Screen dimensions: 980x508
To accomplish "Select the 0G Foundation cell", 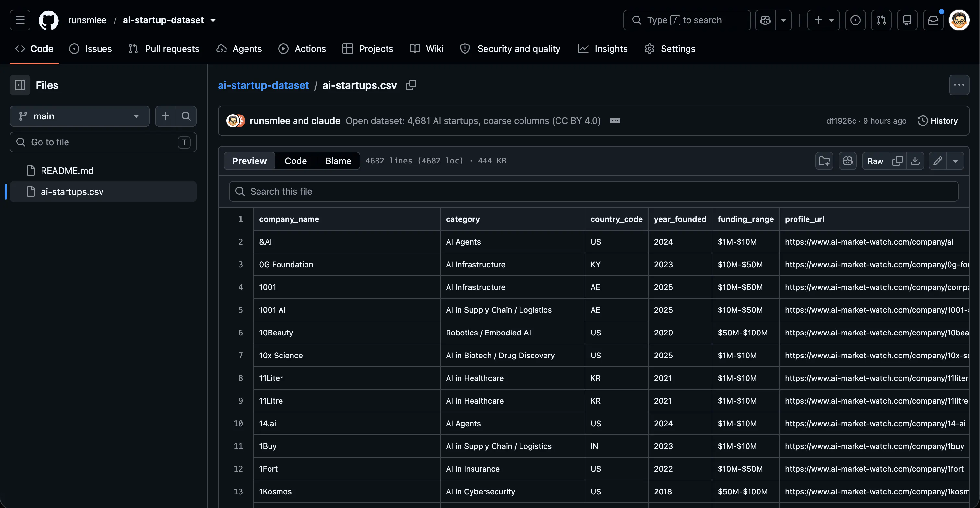I will 347,264.
